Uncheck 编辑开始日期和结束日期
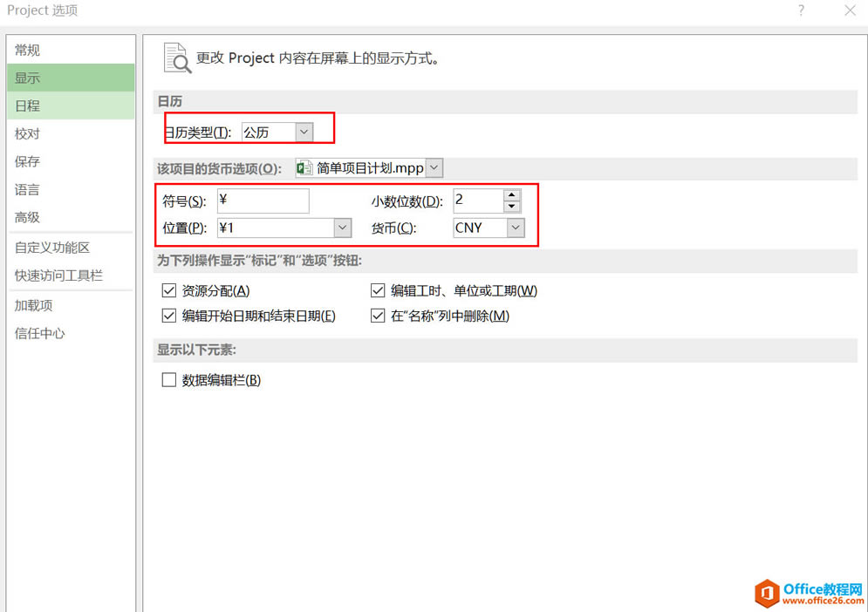 coord(168,316)
